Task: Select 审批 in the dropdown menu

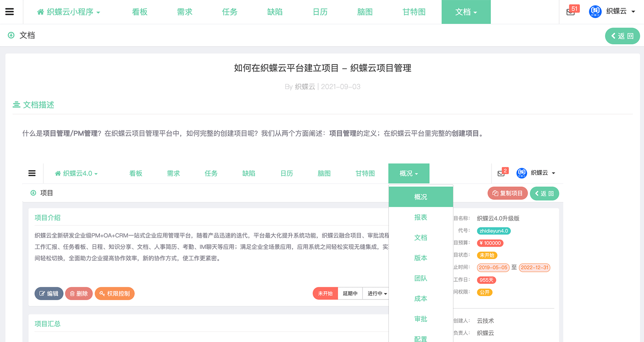Action: [x=421, y=319]
